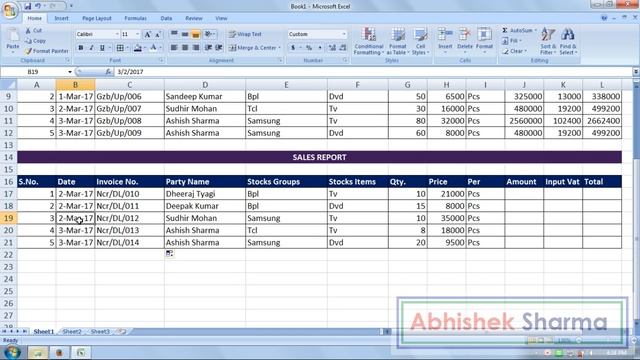This screenshot has height=360, width=640.
Task: Toggle Middle Align
Action: tap(185, 34)
